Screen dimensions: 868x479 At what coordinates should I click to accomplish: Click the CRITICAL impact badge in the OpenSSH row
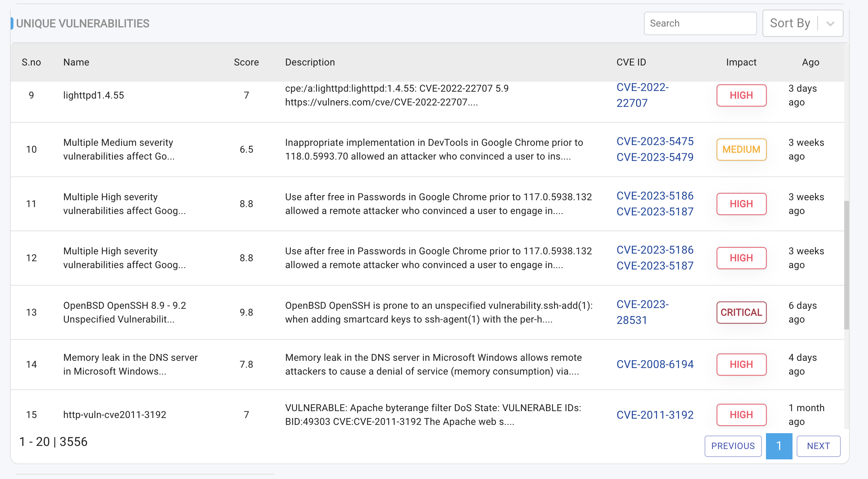point(741,313)
